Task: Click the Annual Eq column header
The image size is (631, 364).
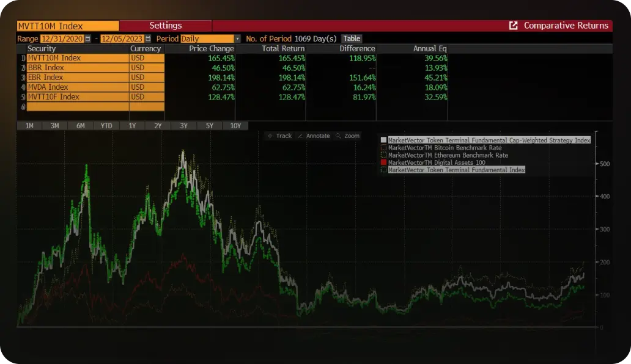Action: coord(430,48)
